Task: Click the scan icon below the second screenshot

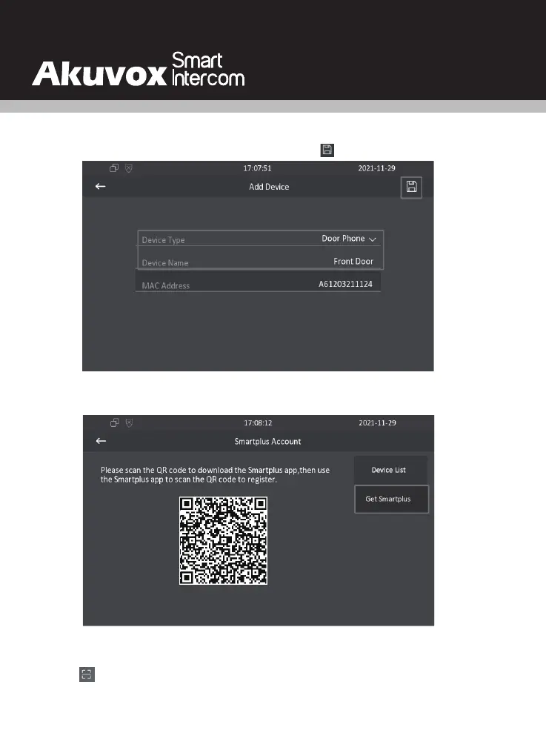Action: [87, 674]
